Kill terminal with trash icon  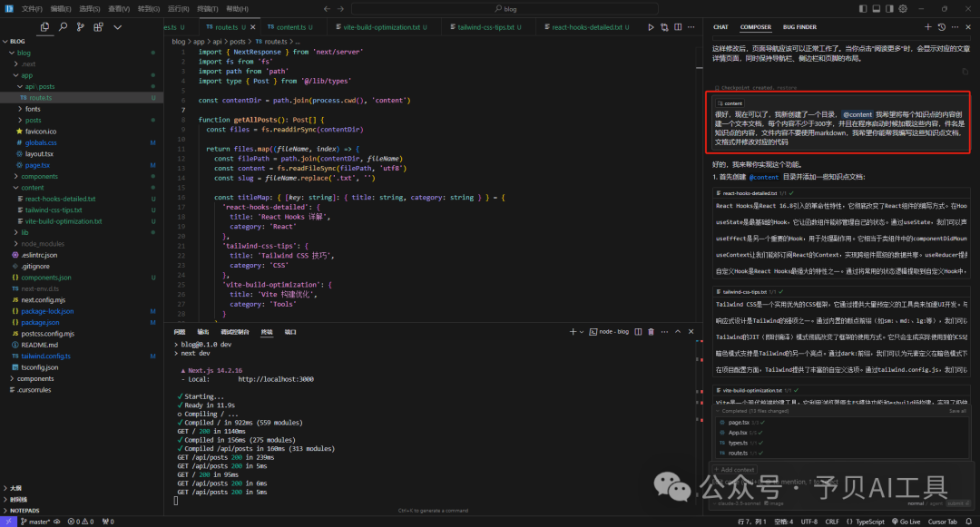(x=651, y=332)
